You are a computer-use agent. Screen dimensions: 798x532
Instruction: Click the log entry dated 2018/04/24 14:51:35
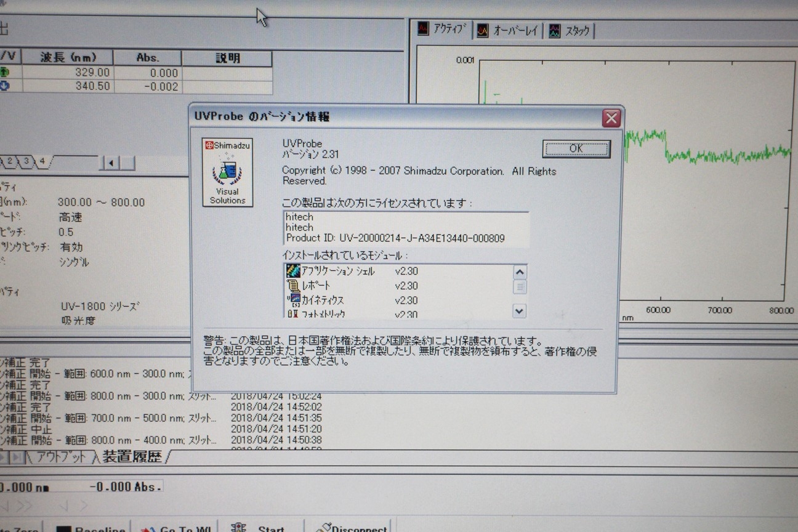(160, 418)
